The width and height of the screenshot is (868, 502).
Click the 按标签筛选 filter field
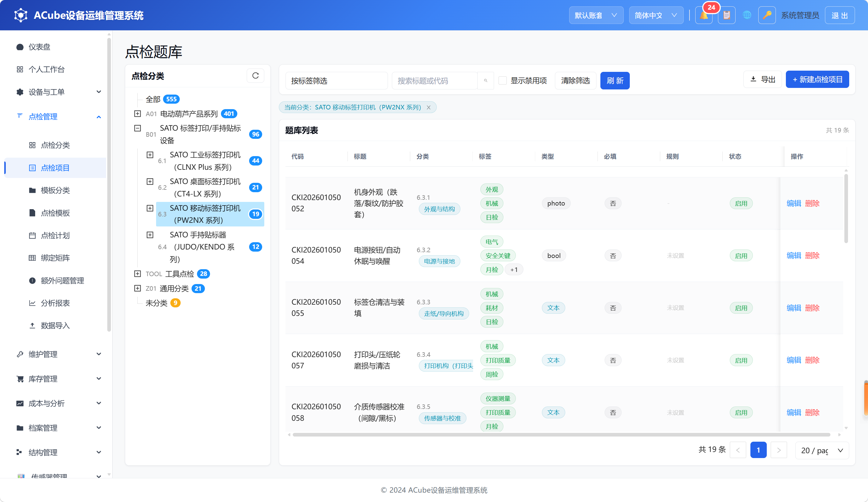(336, 81)
